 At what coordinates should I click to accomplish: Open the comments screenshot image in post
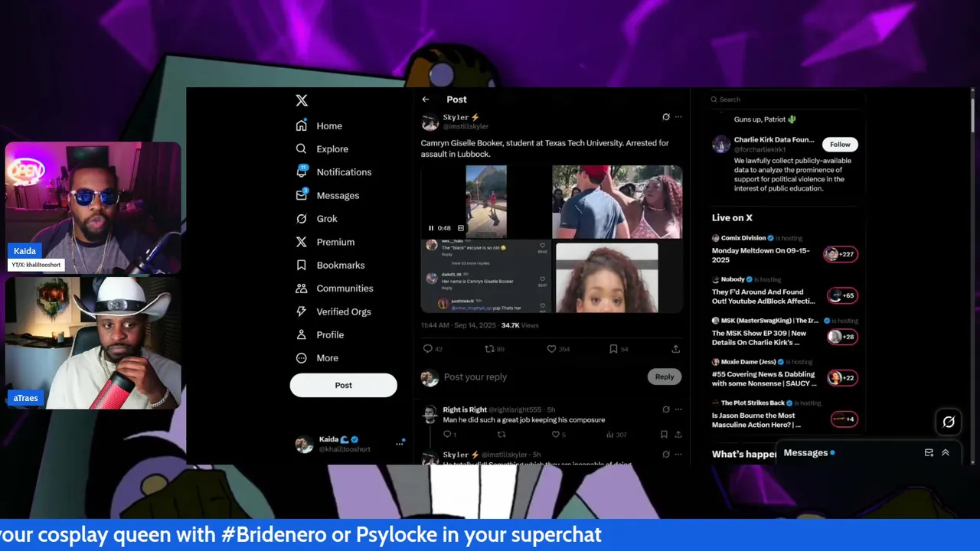pos(485,276)
